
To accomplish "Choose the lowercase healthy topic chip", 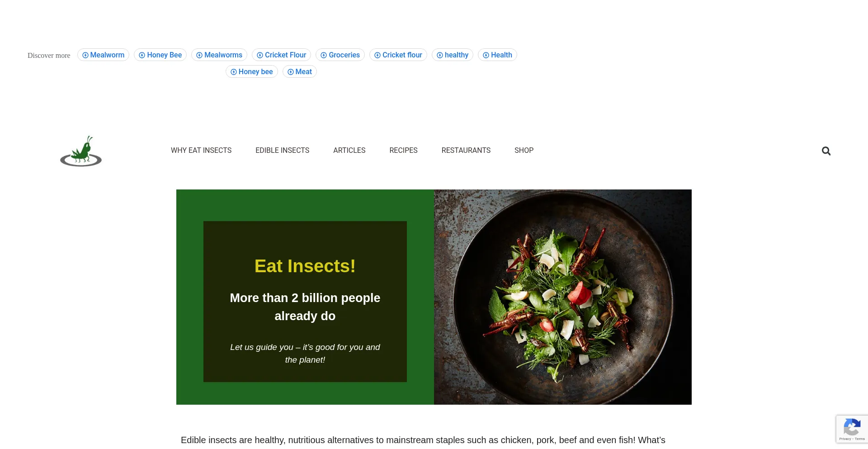I will pos(453,55).
